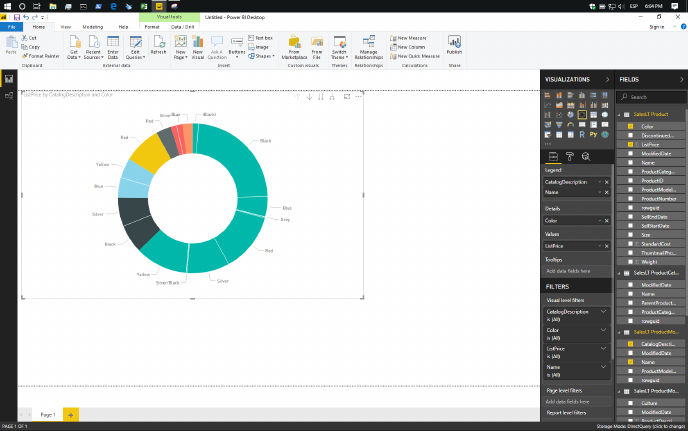Collapse the Visualizations pane arrow
Image resolution: width=688 pixels, height=431 pixels.
607,78
